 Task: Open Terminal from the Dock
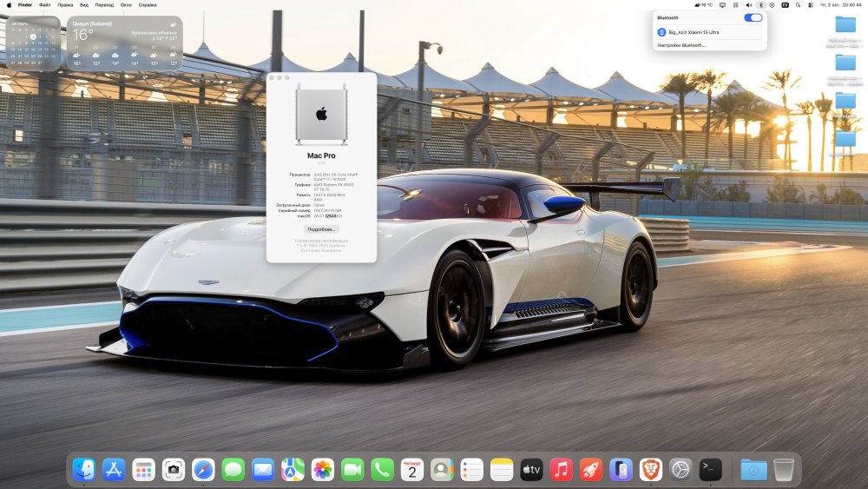(710, 470)
